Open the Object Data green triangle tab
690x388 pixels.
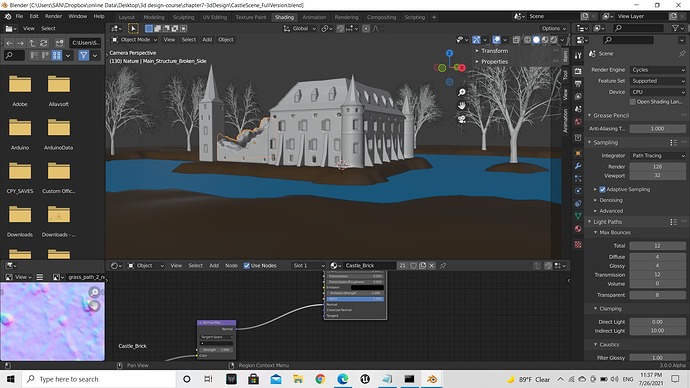click(578, 216)
